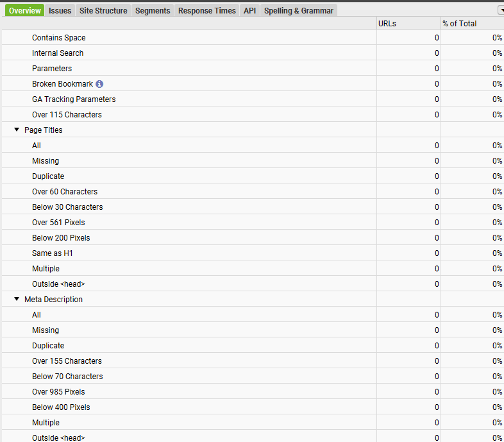The height and width of the screenshot is (442, 504).
Task: Switch to the Issues tab
Action: [x=60, y=11]
